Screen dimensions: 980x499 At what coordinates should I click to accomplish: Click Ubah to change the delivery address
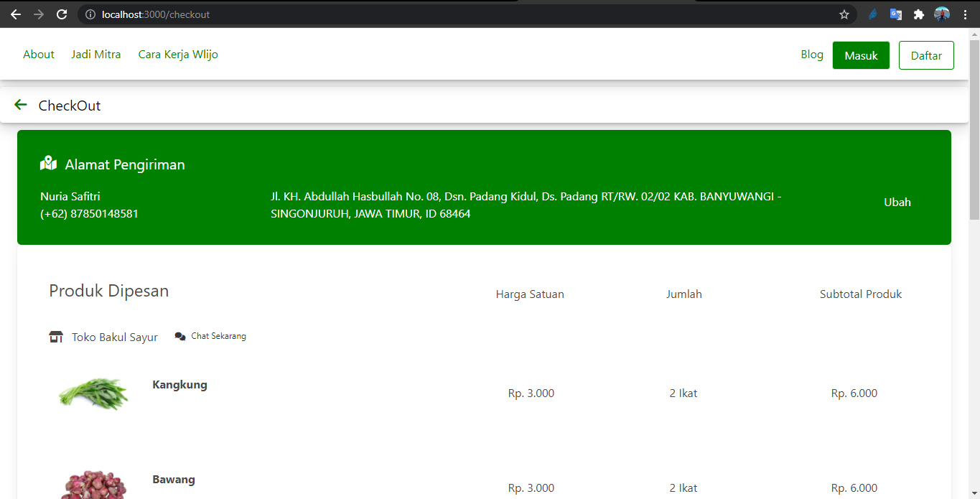pos(897,202)
